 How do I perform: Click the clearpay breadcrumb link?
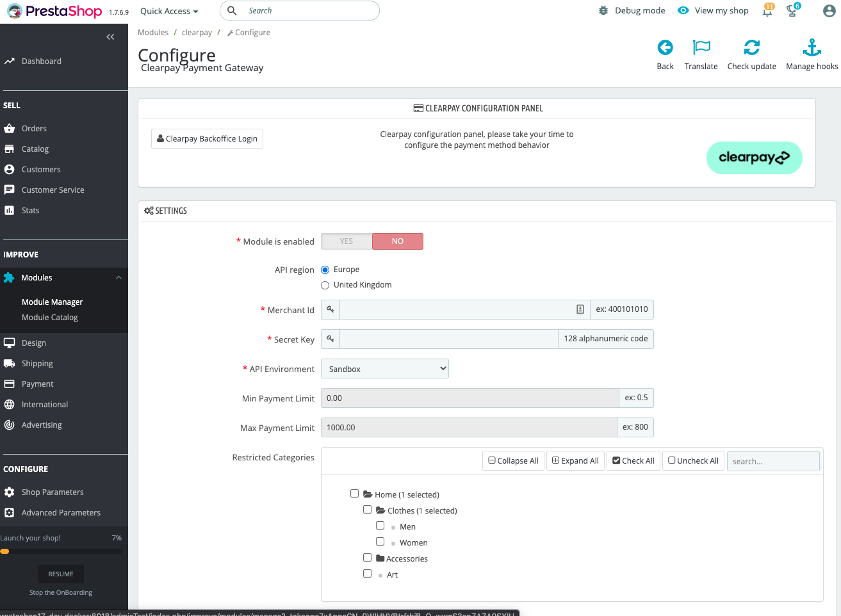click(x=197, y=33)
